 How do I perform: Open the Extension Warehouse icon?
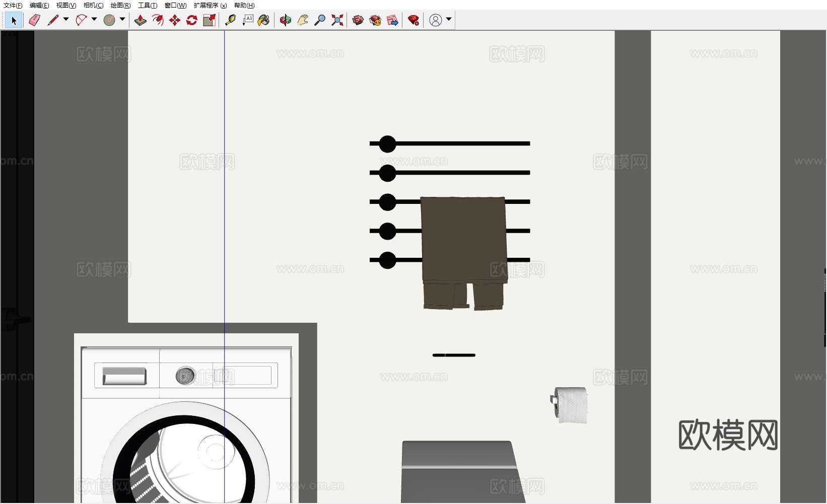(x=375, y=20)
